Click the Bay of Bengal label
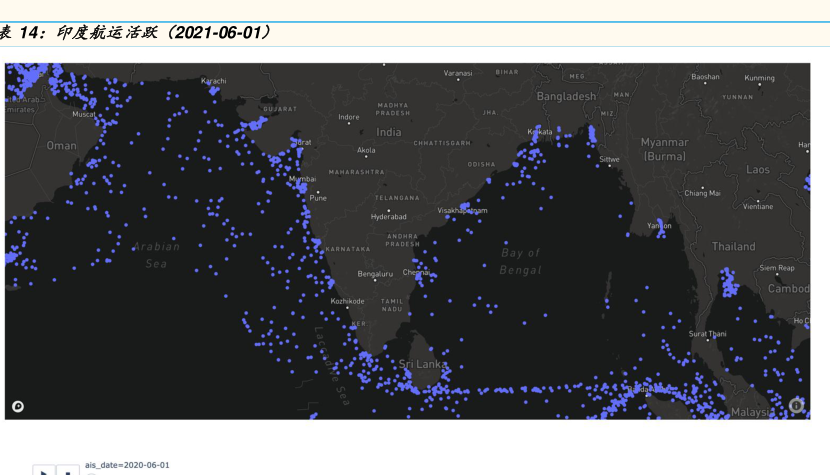This screenshot has height=475, width=830. tap(520, 261)
